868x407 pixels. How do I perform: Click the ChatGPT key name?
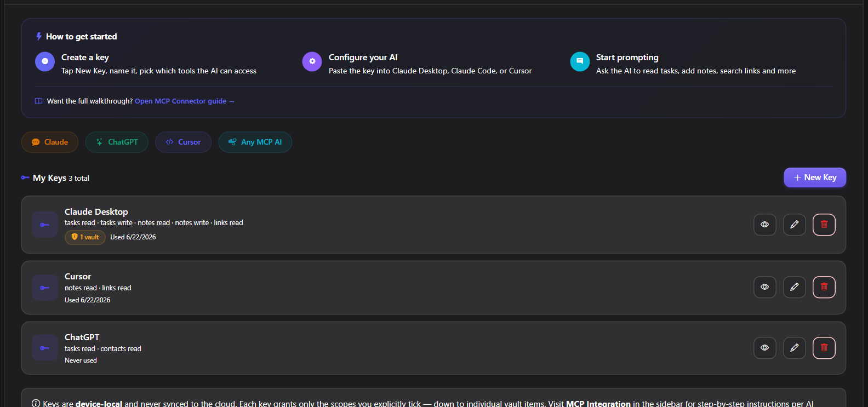82,337
